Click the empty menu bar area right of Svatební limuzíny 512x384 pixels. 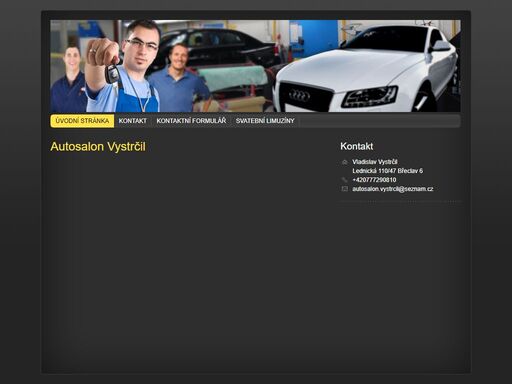(380, 121)
